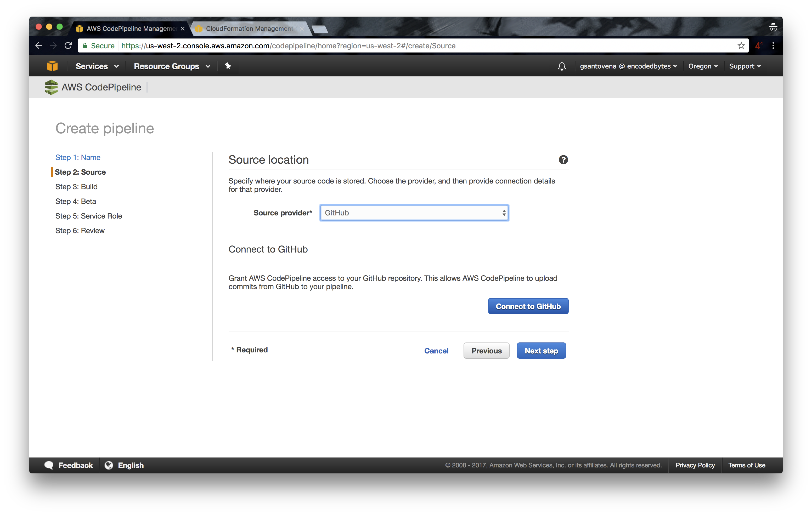This screenshot has width=812, height=515.
Task: Open the Oregon region selector
Action: [703, 66]
